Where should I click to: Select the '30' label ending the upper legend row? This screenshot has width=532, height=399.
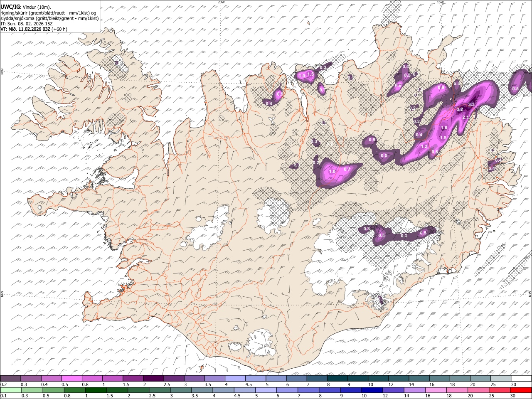(513, 384)
